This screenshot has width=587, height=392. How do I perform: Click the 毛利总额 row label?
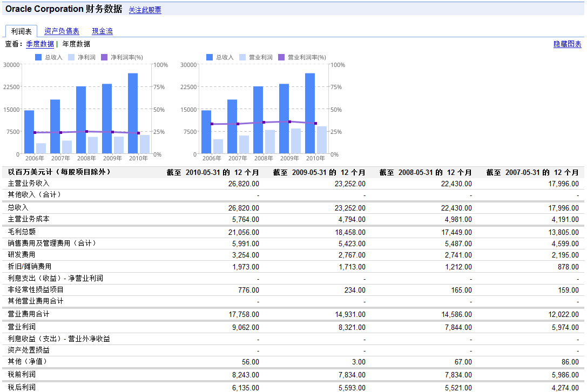[x=22, y=232]
